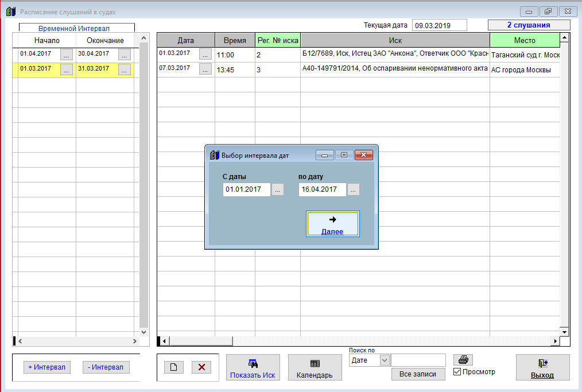This screenshot has width=582, height=392.
Task: Click ellipsis button in 07.03.2017 hearing row
Action: click(205, 69)
